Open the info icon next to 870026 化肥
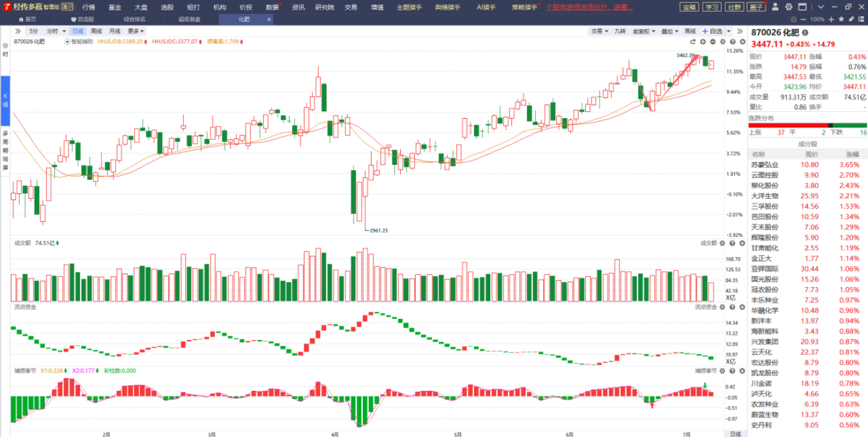 pyautogui.click(x=805, y=32)
